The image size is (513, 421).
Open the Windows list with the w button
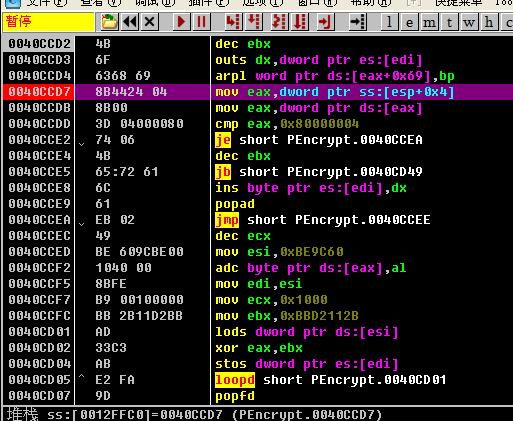tap(469, 22)
